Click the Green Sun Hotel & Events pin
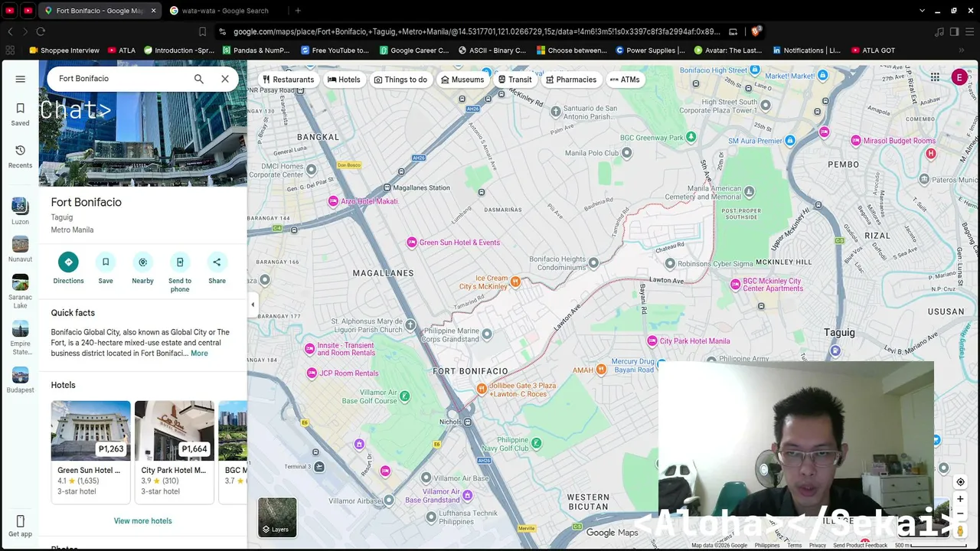 click(x=412, y=243)
